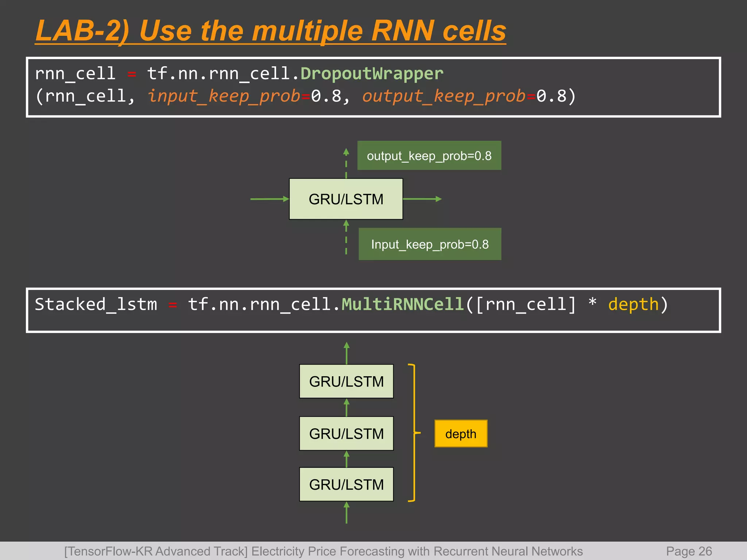This screenshot has height=560, width=747.
Task: Click the arrow exiting GRU/LSTM to right
Action: click(x=422, y=199)
